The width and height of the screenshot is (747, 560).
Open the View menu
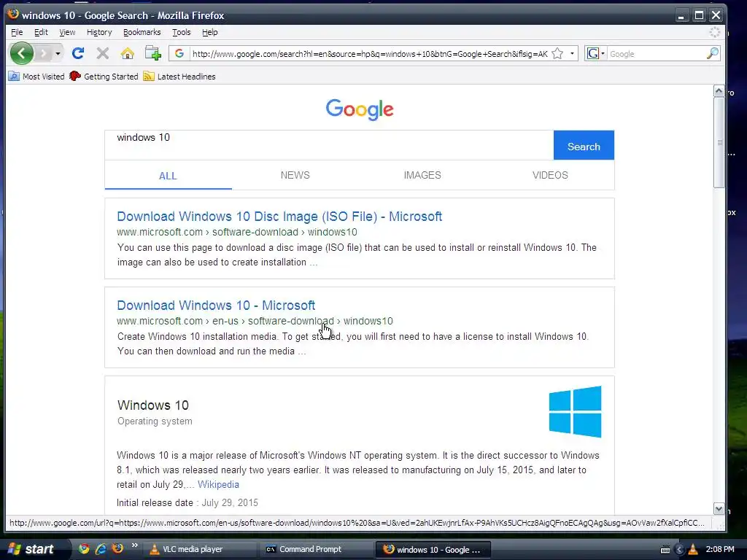pyautogui.click(x=67, y=32)
